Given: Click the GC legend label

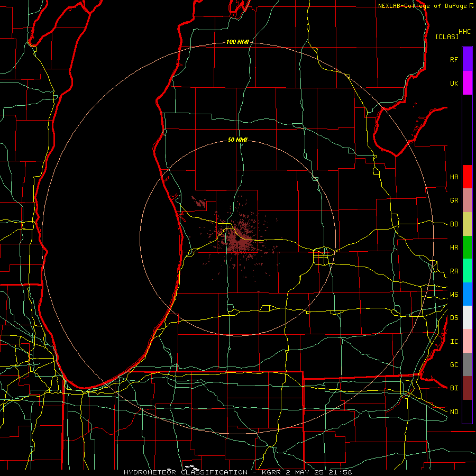Looking at the screenshot, I should click(454, 365).
